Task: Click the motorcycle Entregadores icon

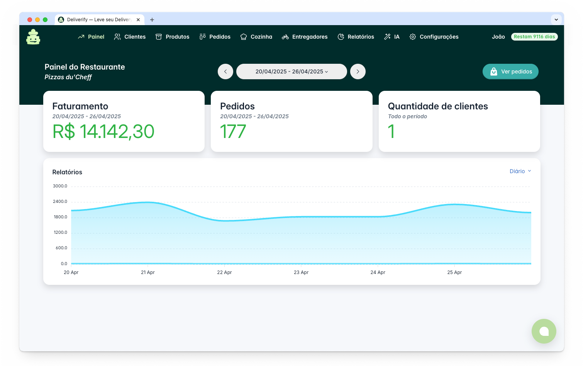Action: 285,37
